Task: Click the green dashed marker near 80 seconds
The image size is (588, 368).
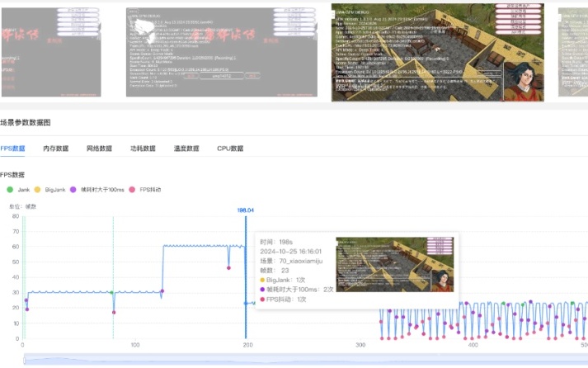Action: tap(113, 277)
